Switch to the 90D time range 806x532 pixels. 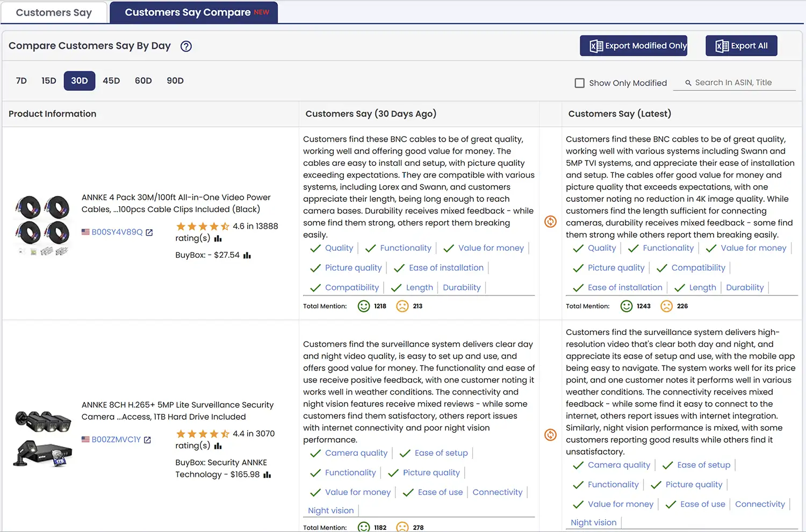(175, 81)
